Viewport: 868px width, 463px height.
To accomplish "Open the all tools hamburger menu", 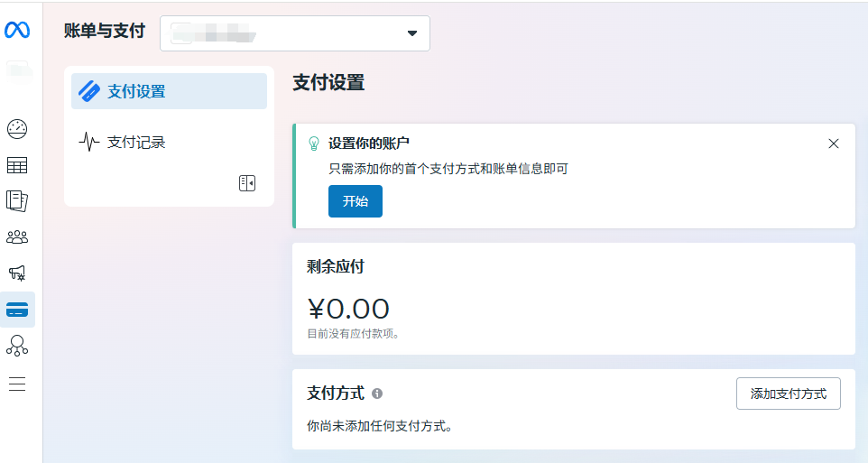I will pyautogui.click(x=17, y=384).
